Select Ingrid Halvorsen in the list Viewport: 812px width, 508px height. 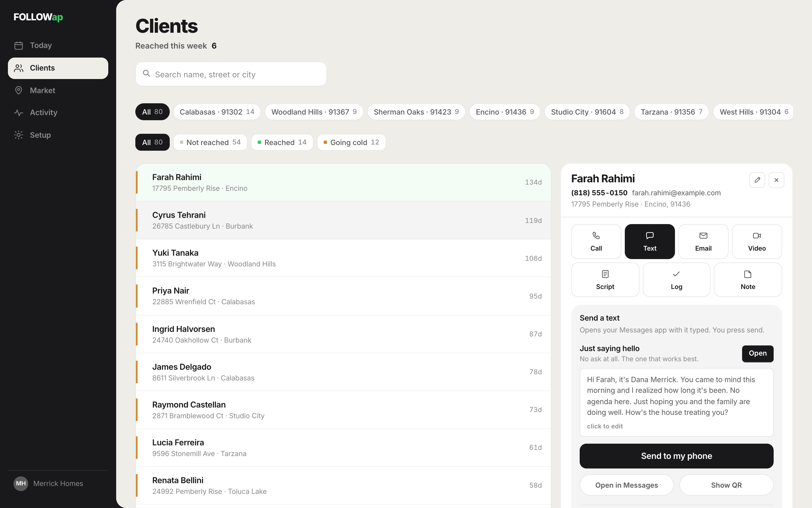(343, 334)
